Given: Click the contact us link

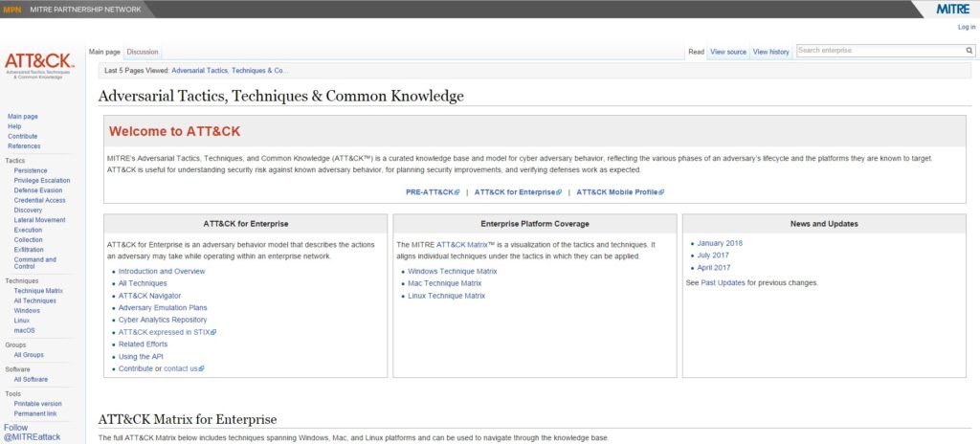Looking at the screenshot, I should click(184, 369).
